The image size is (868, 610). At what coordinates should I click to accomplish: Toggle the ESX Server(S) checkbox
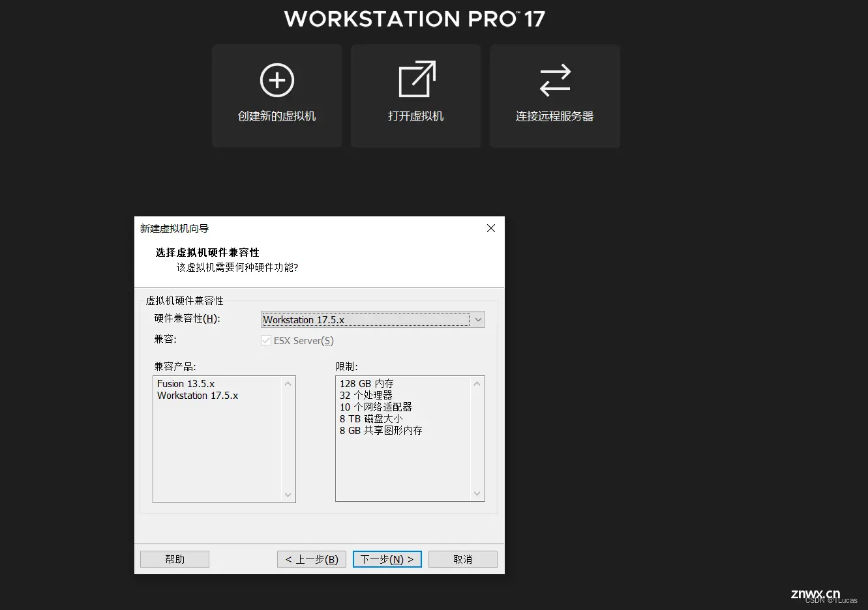[266, 340]
